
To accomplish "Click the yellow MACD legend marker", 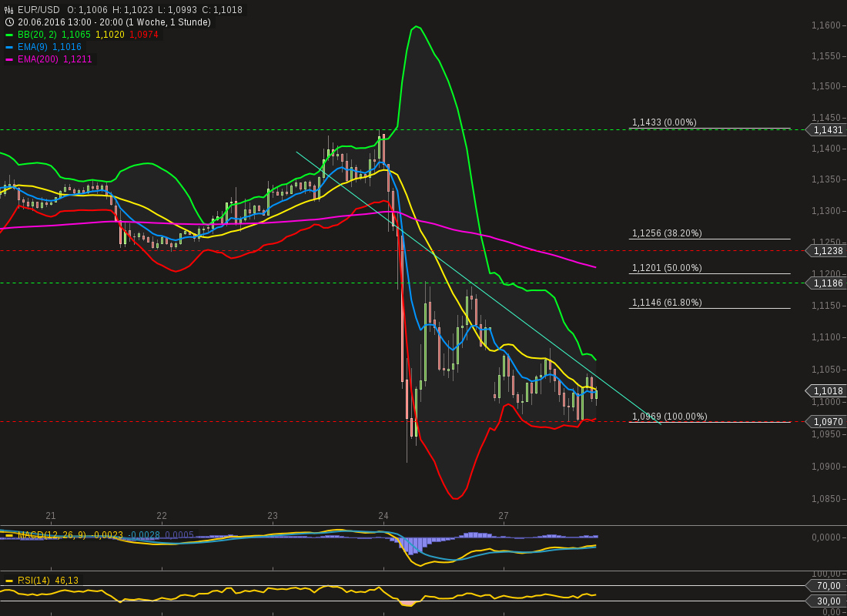I will 9,535.
